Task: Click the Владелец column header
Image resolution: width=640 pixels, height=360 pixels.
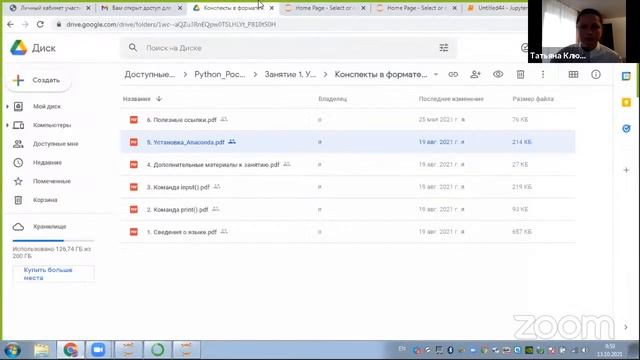Action: pos(333,99)
